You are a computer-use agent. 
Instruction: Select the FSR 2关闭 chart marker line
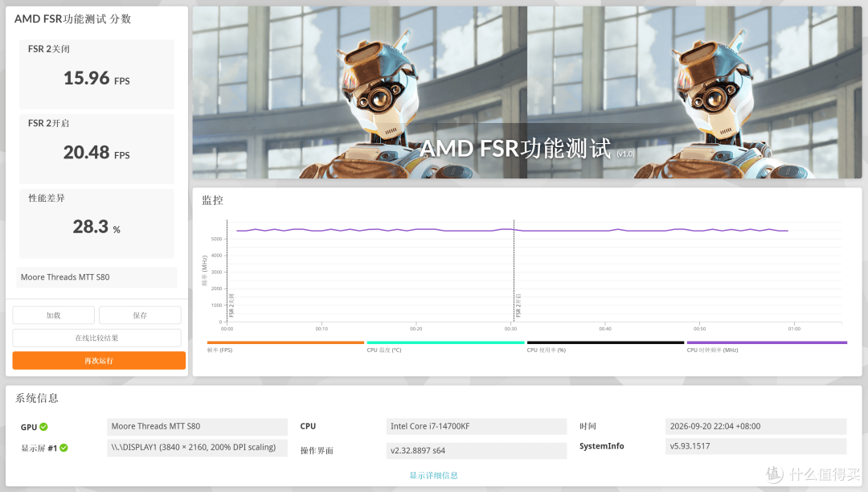pos(227,271)
